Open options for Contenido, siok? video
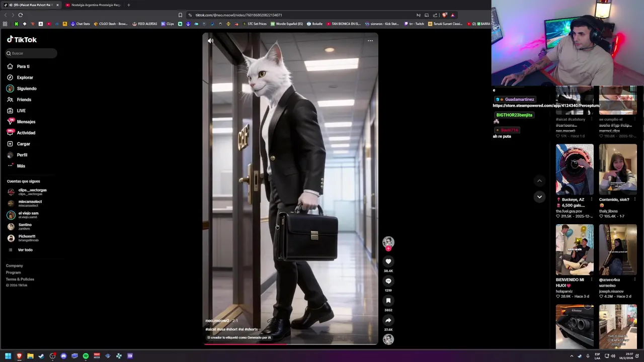The width and height of the screenshot is (644, 362). [x=635, y=200]
